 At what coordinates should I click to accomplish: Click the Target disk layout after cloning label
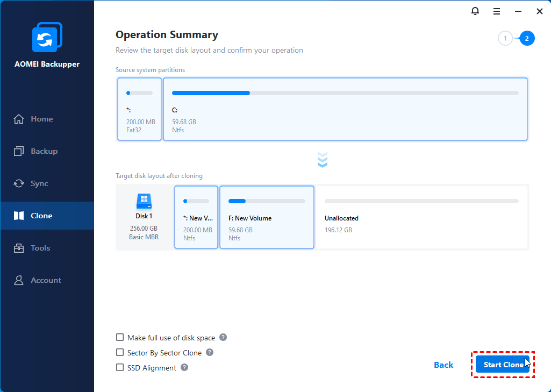tap(159, 175)
